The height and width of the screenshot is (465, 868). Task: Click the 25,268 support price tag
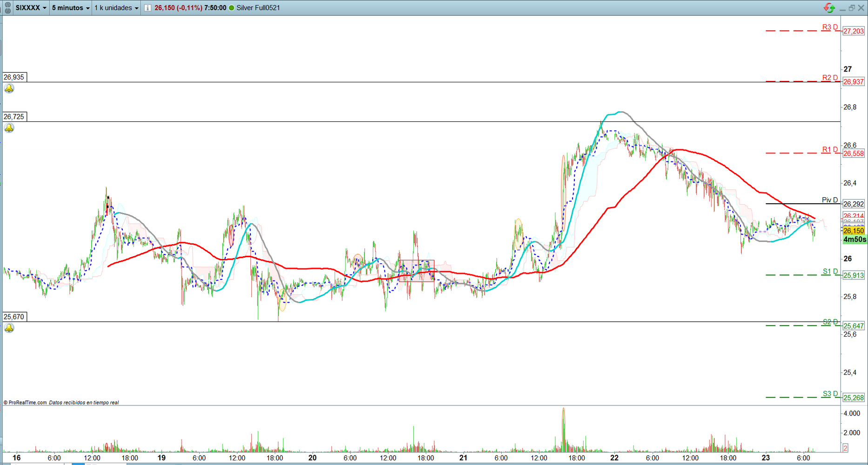click(854, 398)
